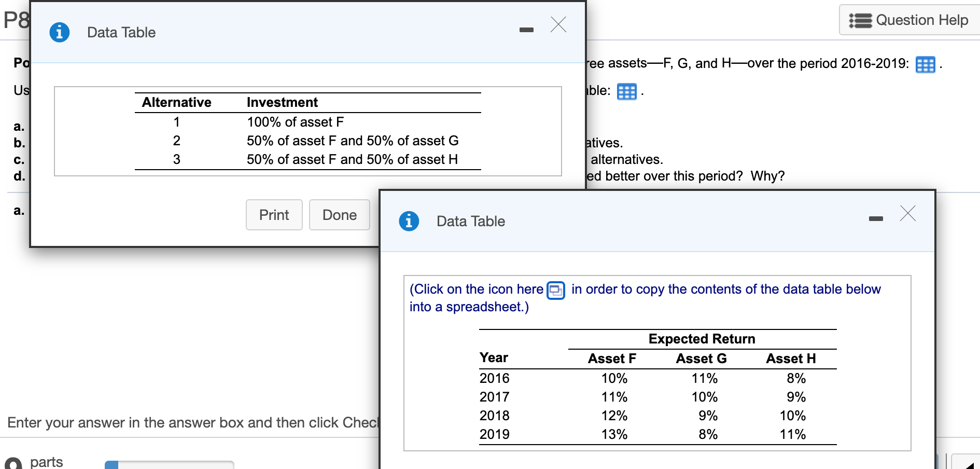This screenshot has width=980, height=469.
Task: Click the copy-to-spreadsheet icon in the dialog
Action: click(555, 291)
